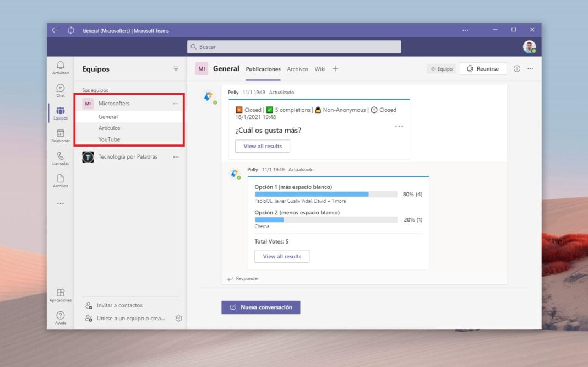This screenshot has height=367, width=588.
Task: Click the channel information icon
Action: click(516, 69)
